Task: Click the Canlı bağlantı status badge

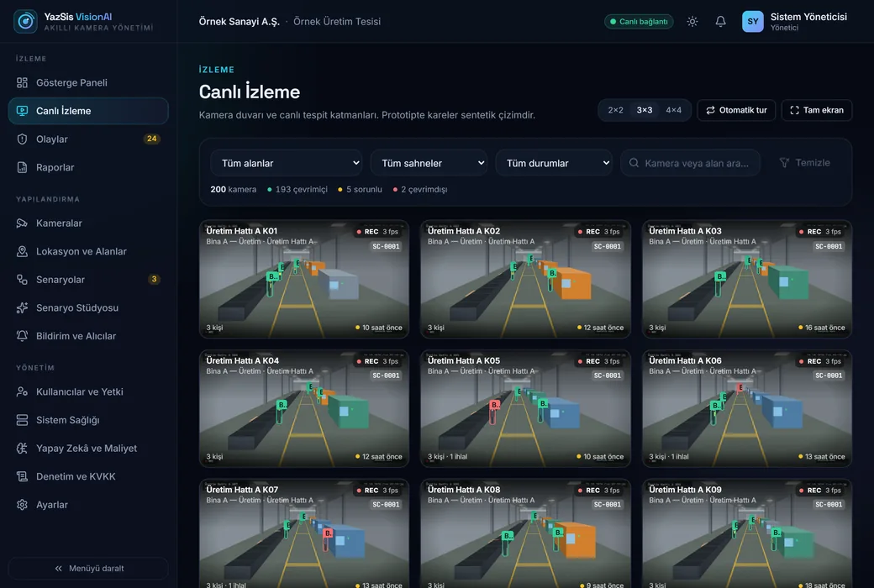Action: [639, 21]
